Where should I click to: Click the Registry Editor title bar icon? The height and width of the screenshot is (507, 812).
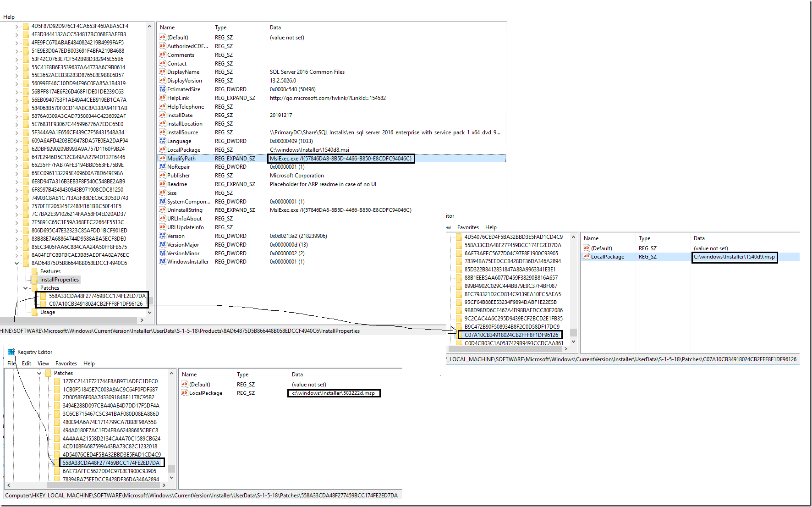tap(11, 352)
